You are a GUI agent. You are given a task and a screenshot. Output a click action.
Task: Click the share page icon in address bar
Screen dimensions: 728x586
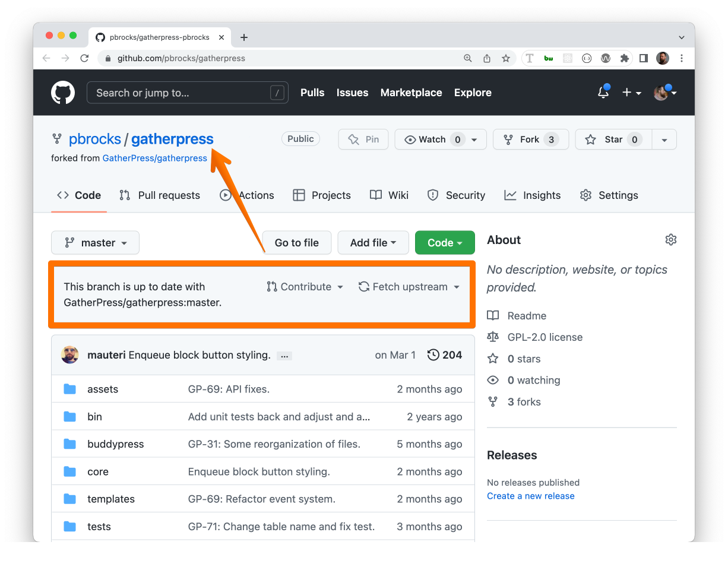[x=487, y=58]
